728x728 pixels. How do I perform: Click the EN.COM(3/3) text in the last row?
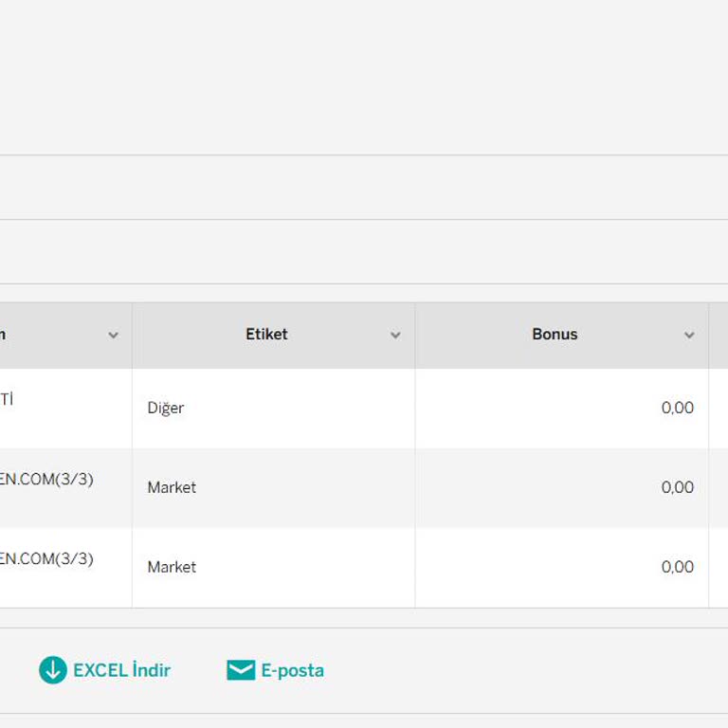click(x=45, y=558)
